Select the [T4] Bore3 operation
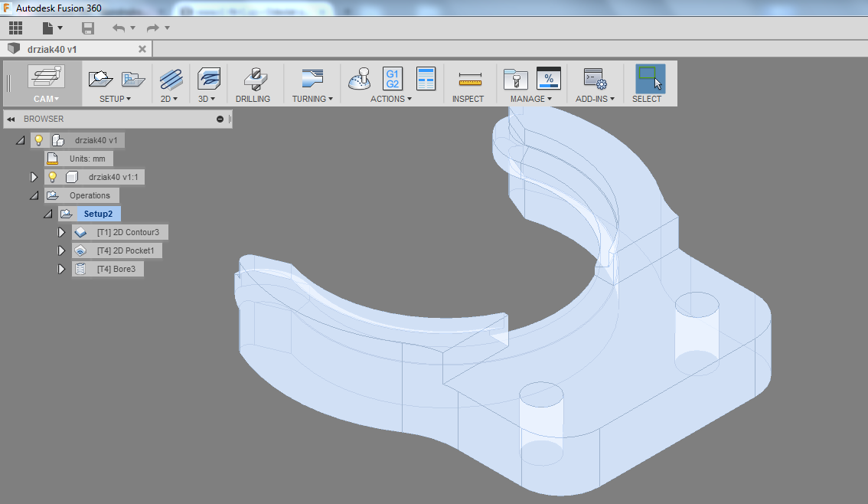The width and height of the screenshot is (868, 504). click(117, 269)
